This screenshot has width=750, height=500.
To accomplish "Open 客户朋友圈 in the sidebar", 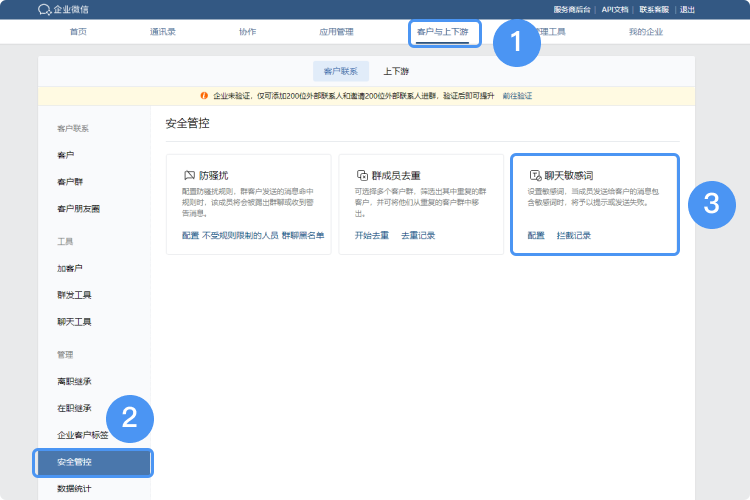I will (78, 209).
